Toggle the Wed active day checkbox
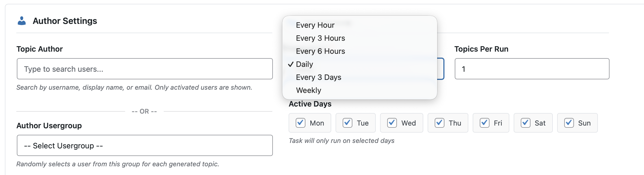Screen dimensions: 644x175 coord(392,123)
